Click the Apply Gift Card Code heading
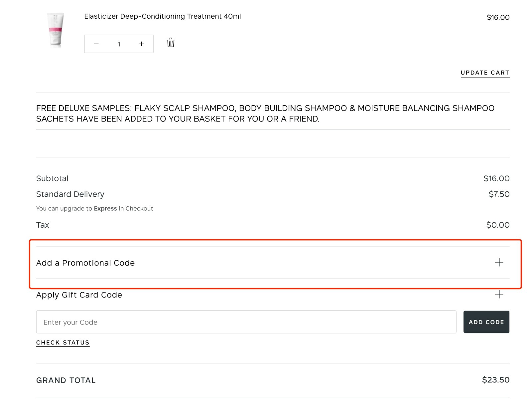 point(79,295)
